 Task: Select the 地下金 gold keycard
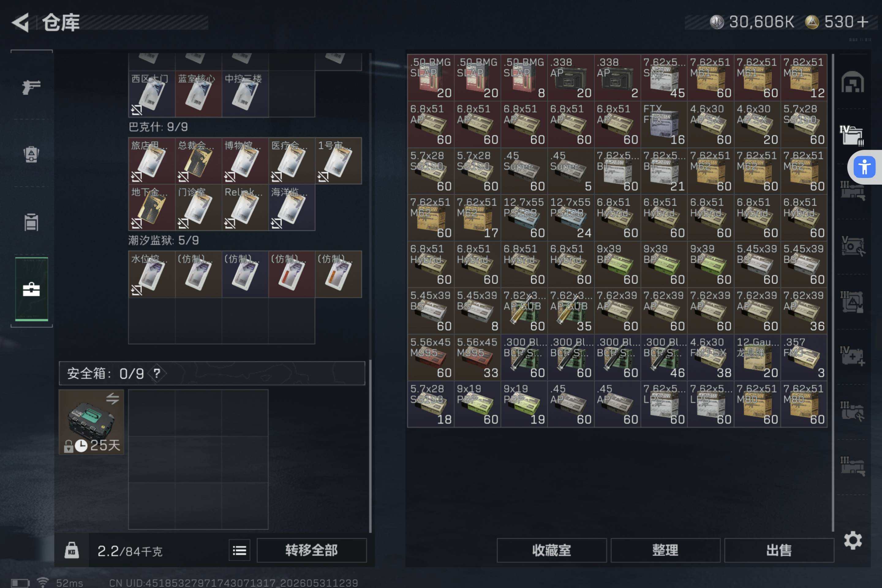152,207
